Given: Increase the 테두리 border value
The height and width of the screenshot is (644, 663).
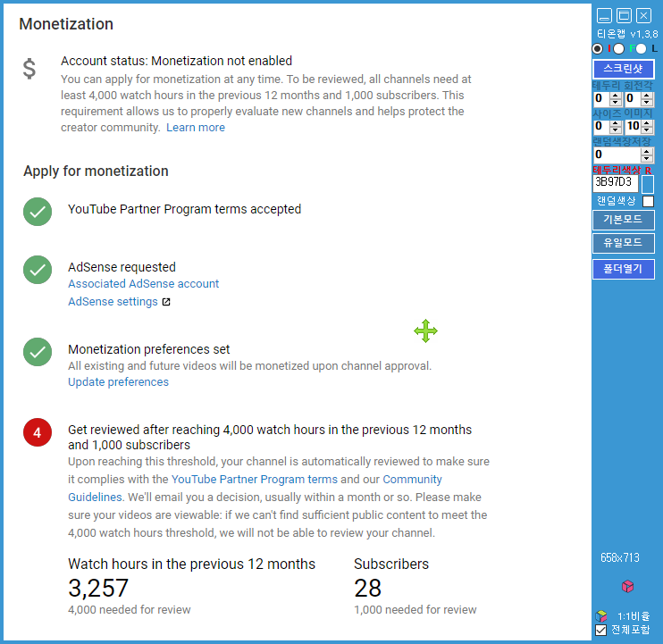Looking at the screenshot, I should (x=616, y=96).
